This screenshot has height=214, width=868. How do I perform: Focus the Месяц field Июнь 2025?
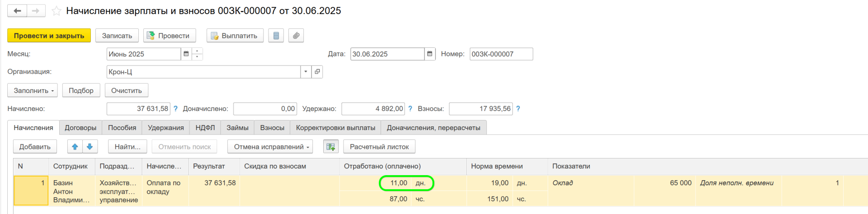tap(144, 54)
